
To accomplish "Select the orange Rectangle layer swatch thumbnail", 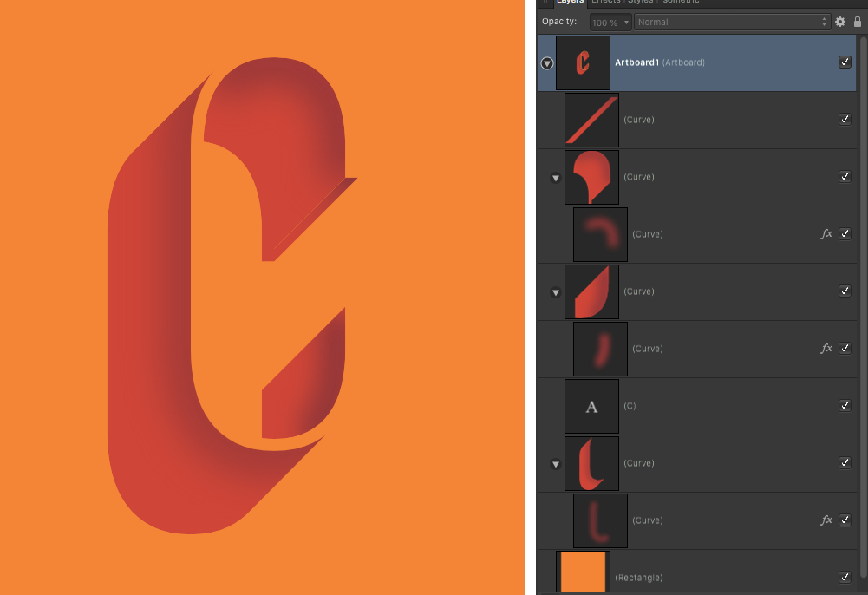I will click(x=583, y=572).
